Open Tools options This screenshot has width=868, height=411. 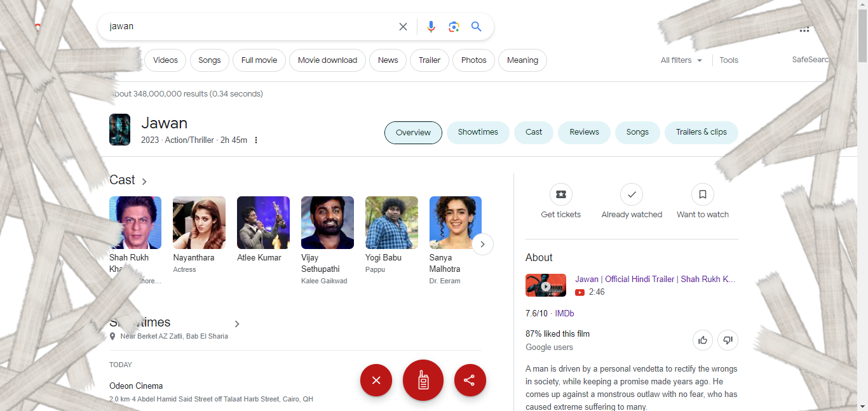(x=729, y=60)
